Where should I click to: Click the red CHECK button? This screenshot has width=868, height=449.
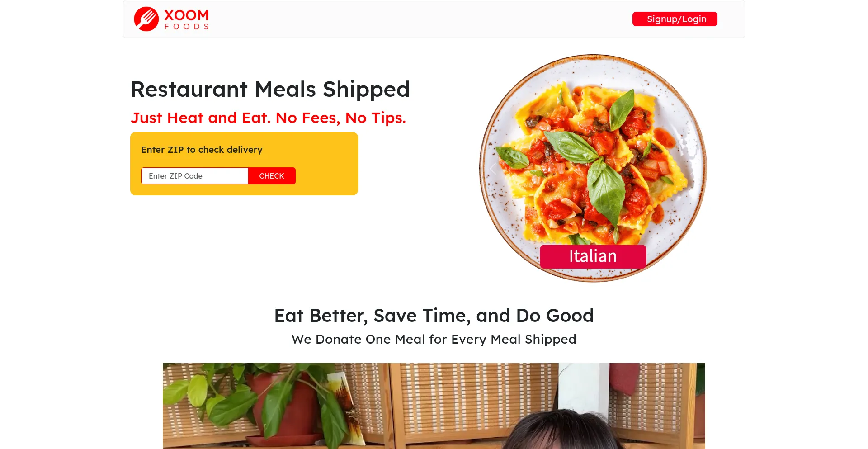pyautogui.click(x=272, y=176)
